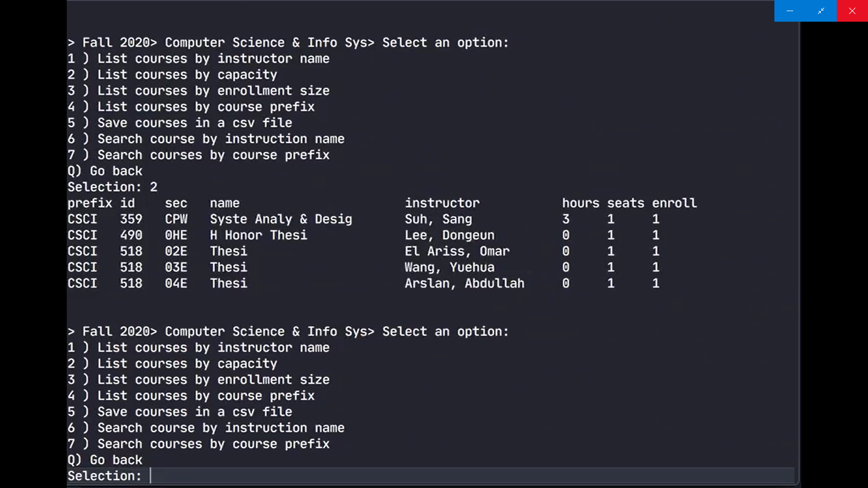The width and height of the screenshot is (868, 488).
Task: Click hours value '3' in Suh, Sang row
Action: [566, 219]
